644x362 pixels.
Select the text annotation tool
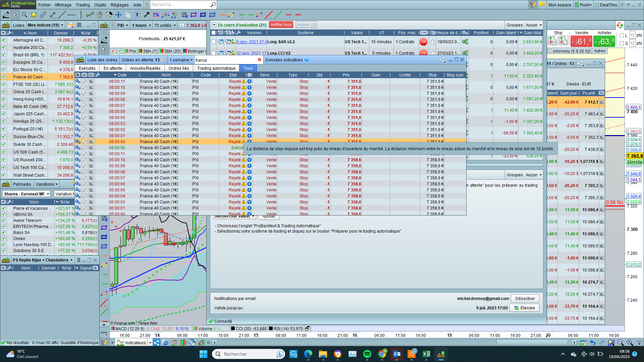coord(137,15)
